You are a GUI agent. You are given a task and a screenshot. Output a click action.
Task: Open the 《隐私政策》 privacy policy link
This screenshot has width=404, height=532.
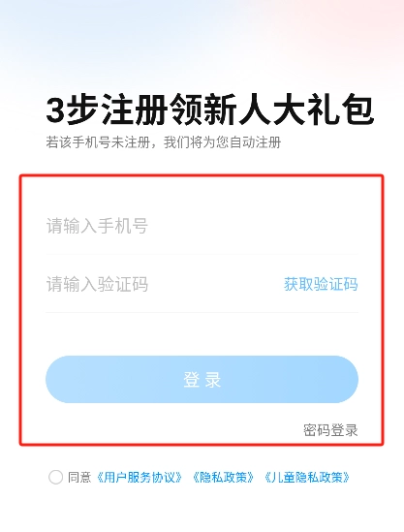[223, 478]
